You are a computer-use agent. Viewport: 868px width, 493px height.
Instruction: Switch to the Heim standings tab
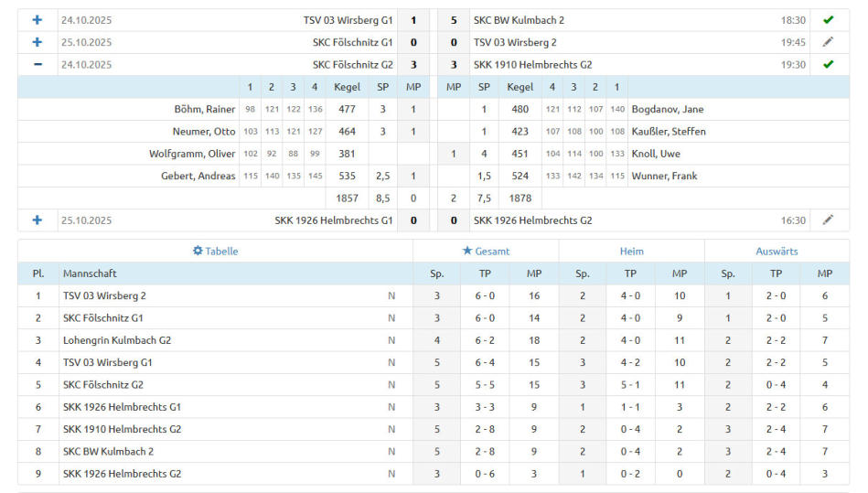pyautogui.click(x=631, y=251)
